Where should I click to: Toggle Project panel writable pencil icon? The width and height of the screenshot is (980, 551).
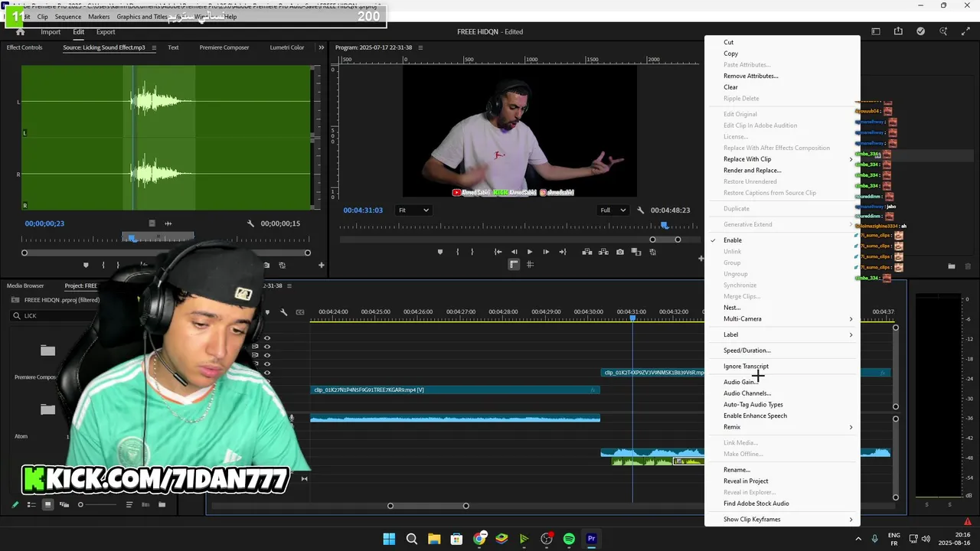[x=15, y=504]
